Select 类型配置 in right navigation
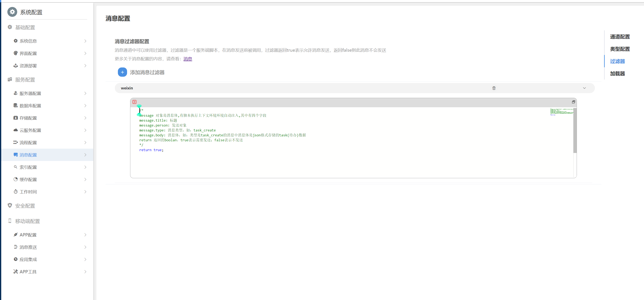This screenshot has width=644, height=300. (620, 49)
